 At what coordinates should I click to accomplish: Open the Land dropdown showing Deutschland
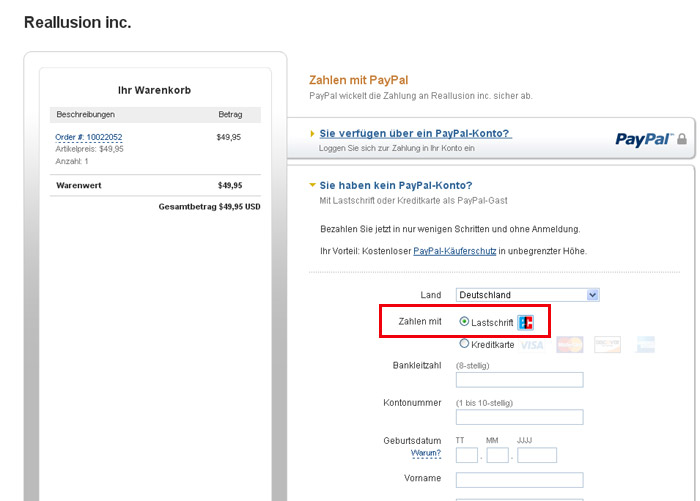[527, 295]
